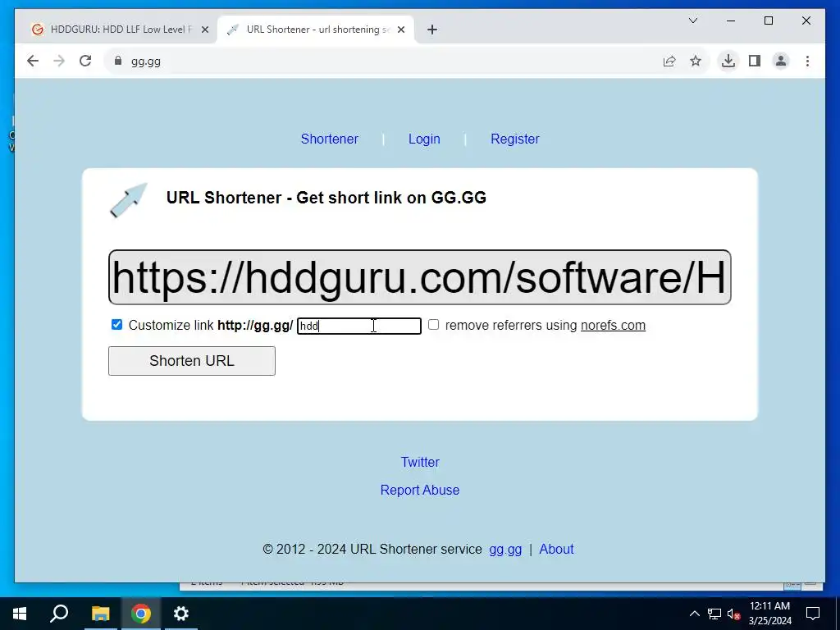Open Chrome three-dot menu
This screenshot has height=630, width=840.
[807, 61]
